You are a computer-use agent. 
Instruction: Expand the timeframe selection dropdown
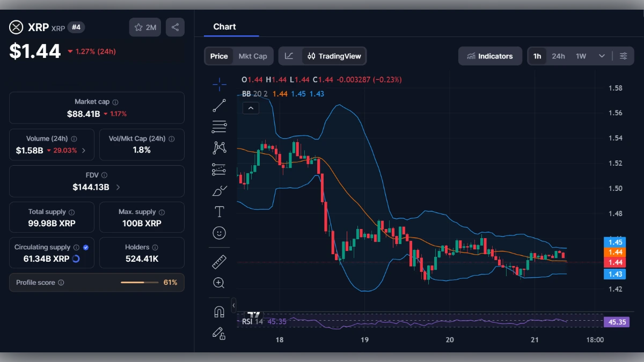pyautogui.click(x=602, y=55)
